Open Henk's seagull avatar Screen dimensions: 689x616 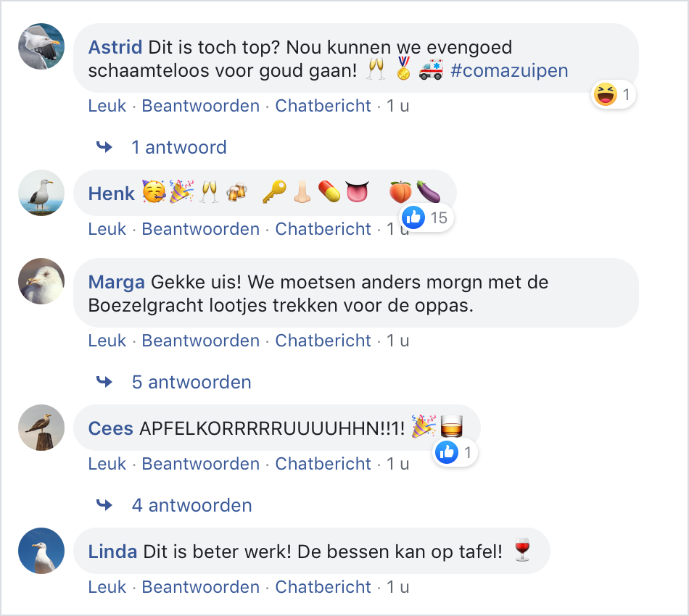41,193
